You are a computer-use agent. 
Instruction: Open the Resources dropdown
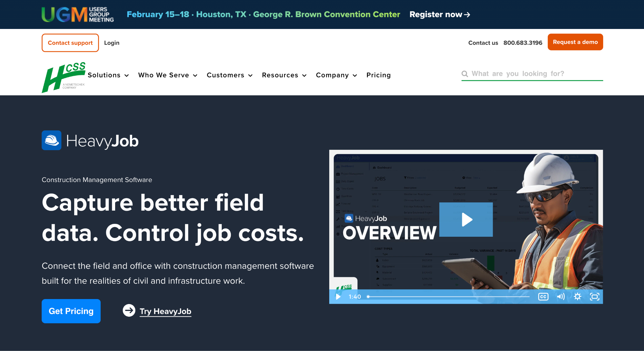click(284, 75)
